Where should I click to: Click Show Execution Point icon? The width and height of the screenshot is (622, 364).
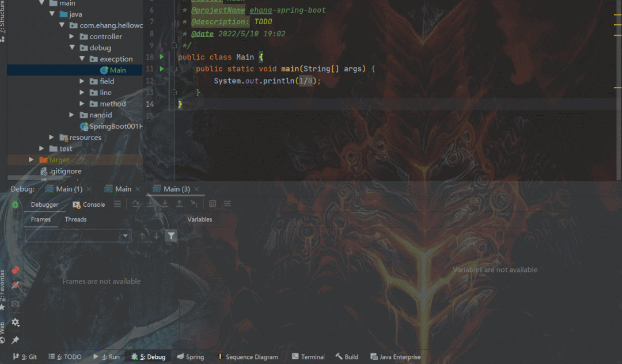[117, 204]
